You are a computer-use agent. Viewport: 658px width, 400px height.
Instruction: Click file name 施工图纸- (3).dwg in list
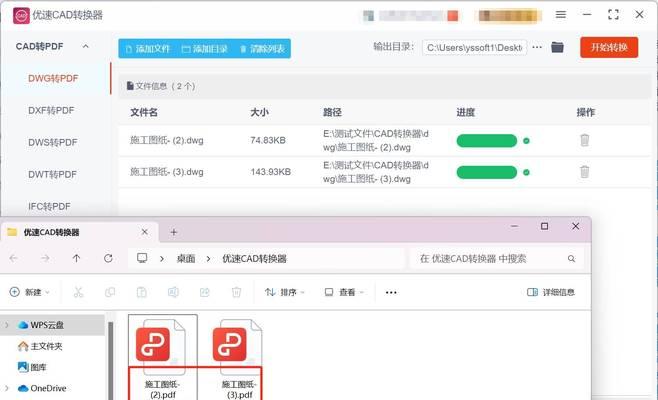pyautogui.click(x=167, y=172)
